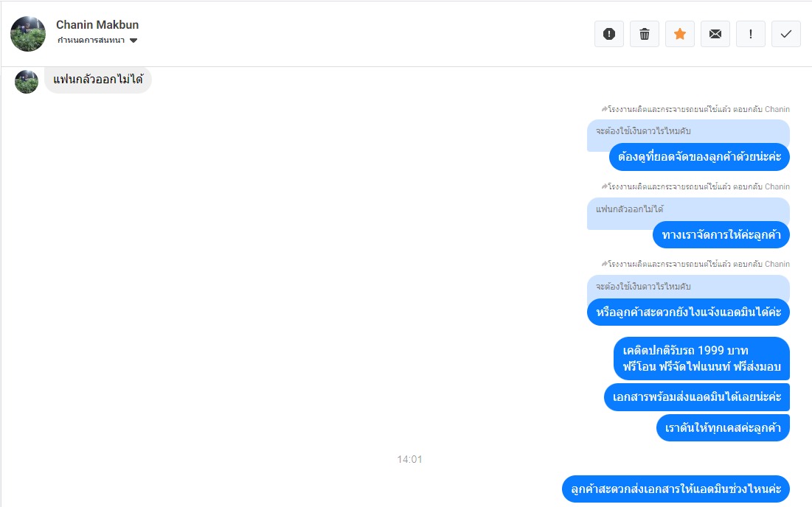This screenshot has width=812, height=507.
Task: Select the เราดันให้ทุกเคสค่ะลูกค้า message bubble
Action: click(723, 428)
